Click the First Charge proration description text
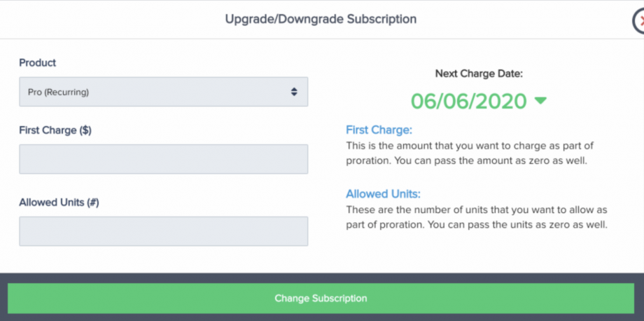 pos(470,153)
